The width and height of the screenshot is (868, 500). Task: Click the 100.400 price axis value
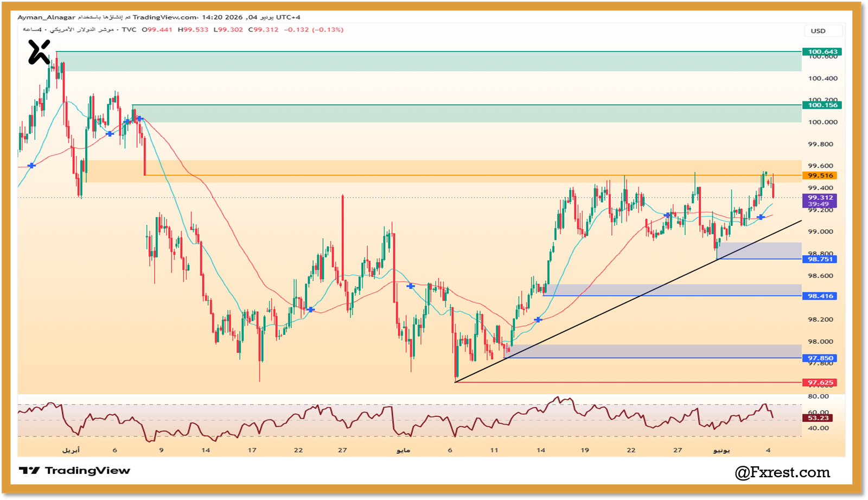pyautogui.click(x=822, y=78)
